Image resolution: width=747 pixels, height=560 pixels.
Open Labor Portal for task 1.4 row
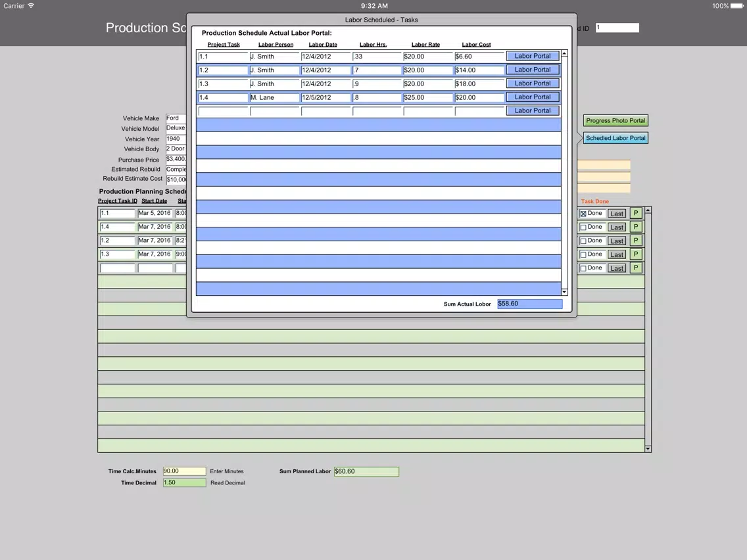tap(532, 97)
